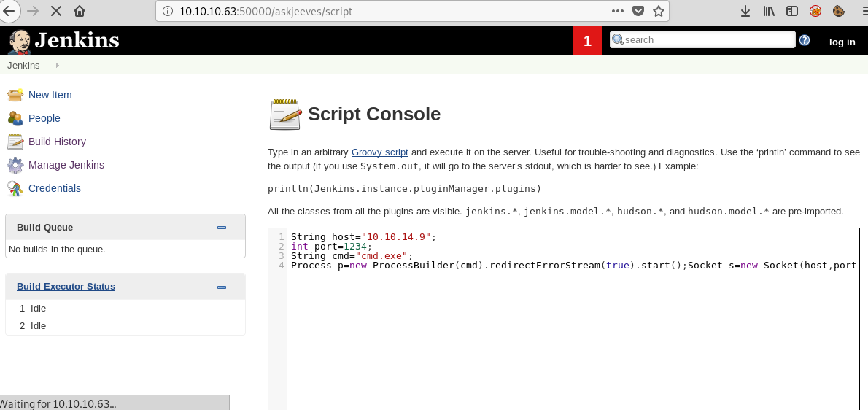Click the ProcessBuilder code line
The height and width of the screenshot is (410, 868).
coord(574,265)
